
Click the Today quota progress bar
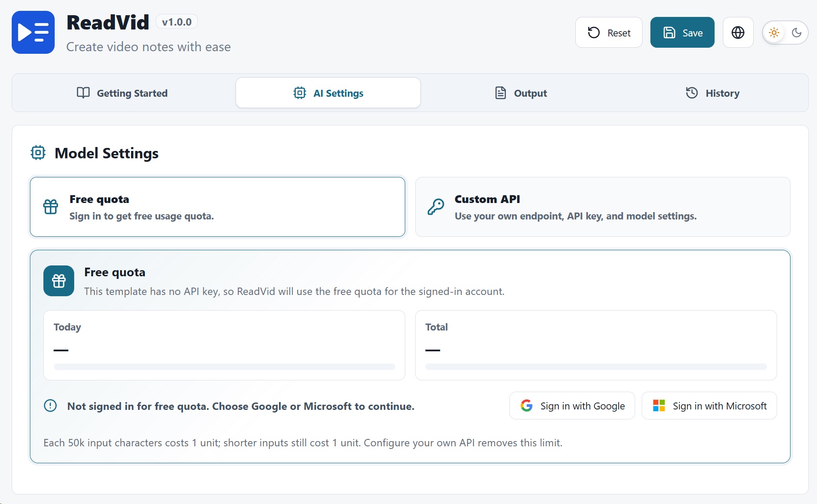[x=224, y=367]
